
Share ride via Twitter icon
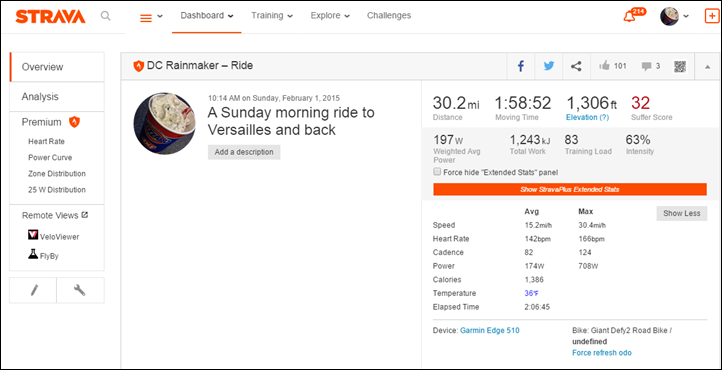tap(548, 66)
